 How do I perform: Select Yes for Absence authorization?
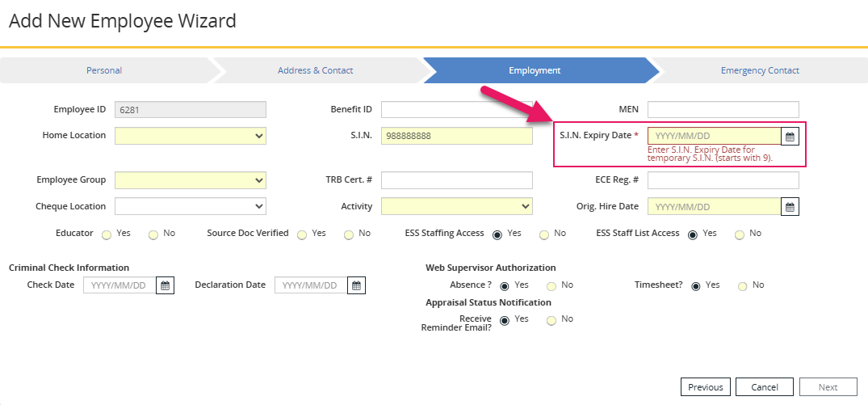point(505,286)
